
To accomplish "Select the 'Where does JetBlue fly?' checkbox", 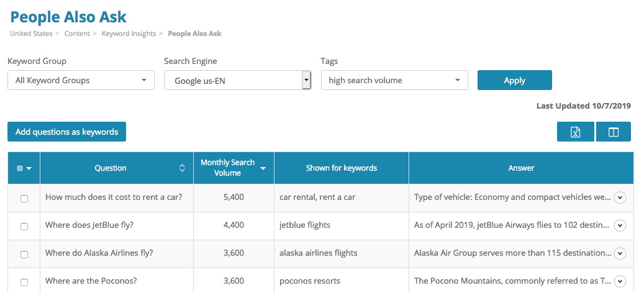I will coord(24,227).
